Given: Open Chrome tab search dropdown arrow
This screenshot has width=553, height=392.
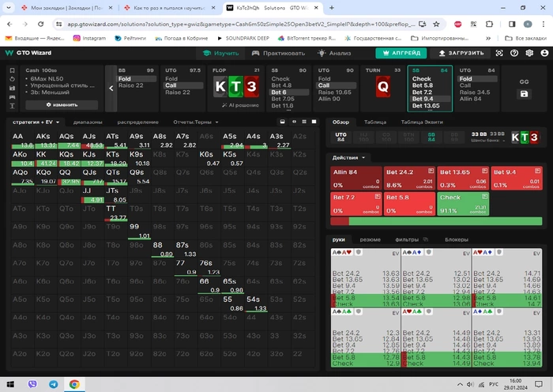Looking at the screenshot, I should 9,8.
